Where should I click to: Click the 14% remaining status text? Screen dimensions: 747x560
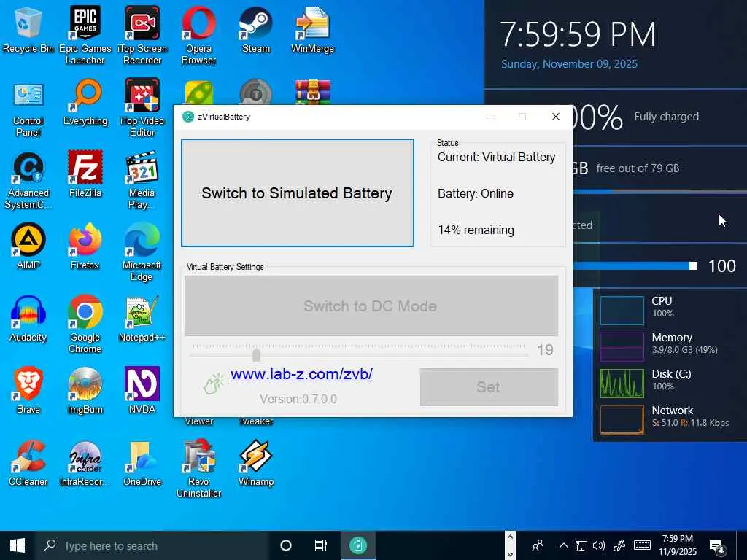tap(476, 230)
